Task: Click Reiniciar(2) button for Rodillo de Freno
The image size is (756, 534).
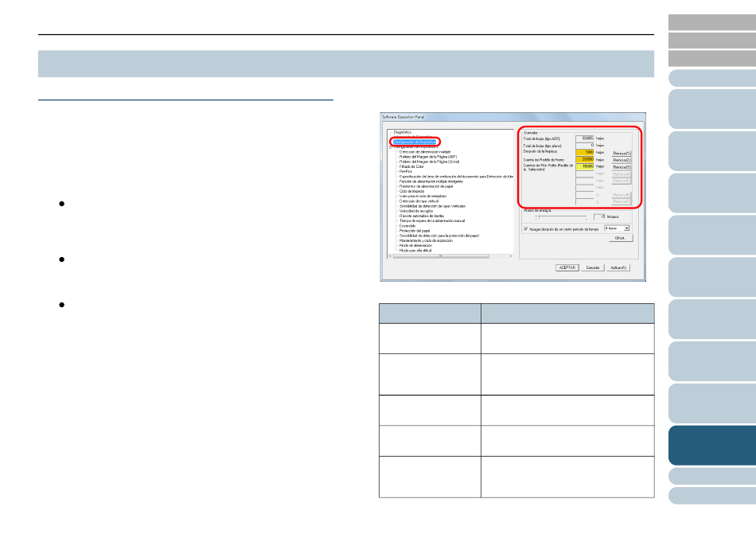Action: (x=622, y=159)
